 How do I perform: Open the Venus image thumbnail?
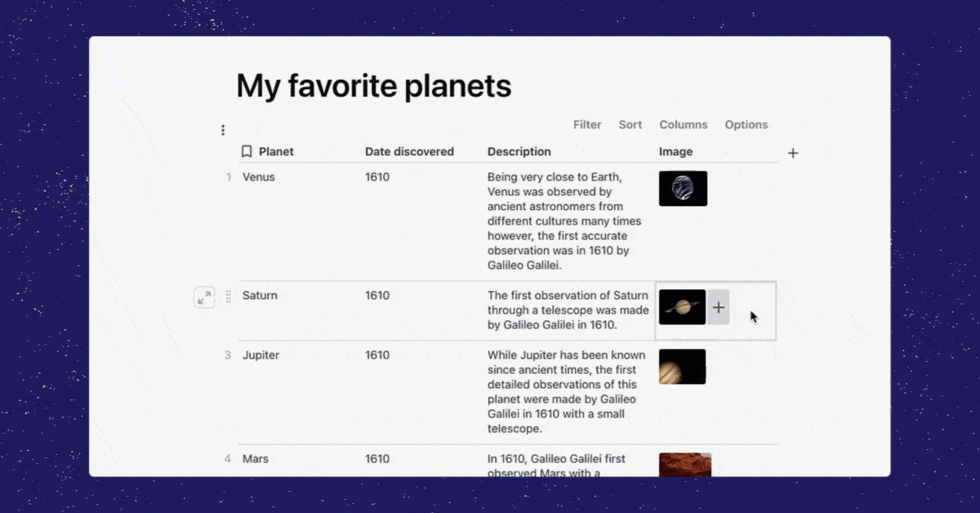pos(683,189)
